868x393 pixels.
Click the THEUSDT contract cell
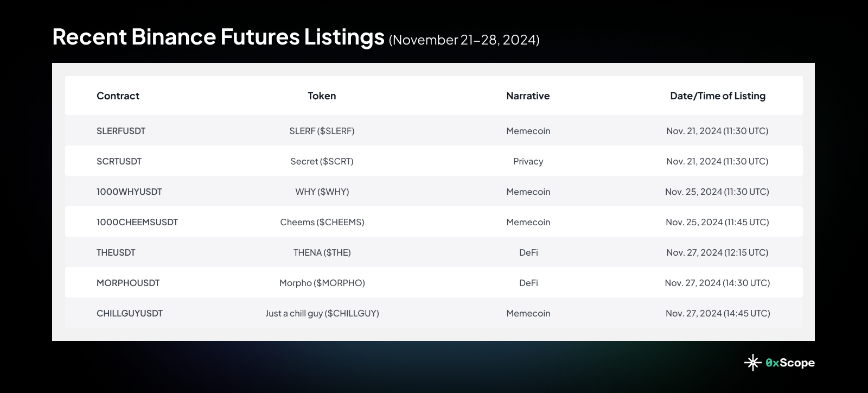pyautogui.click(x=116, y=252)
